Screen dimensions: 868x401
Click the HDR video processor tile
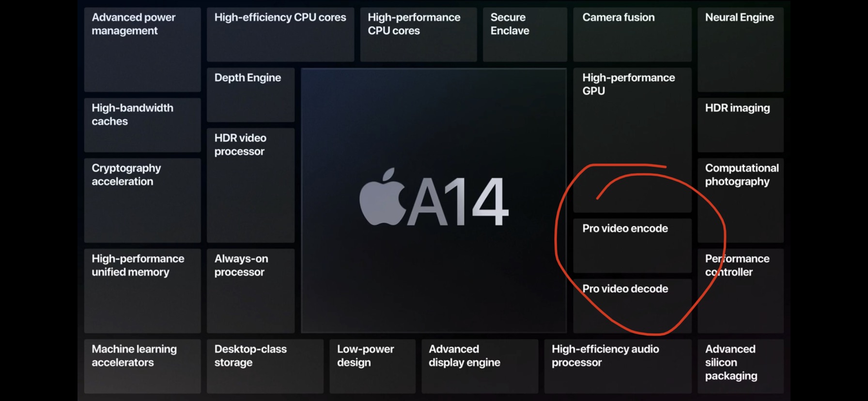point(250,185)
